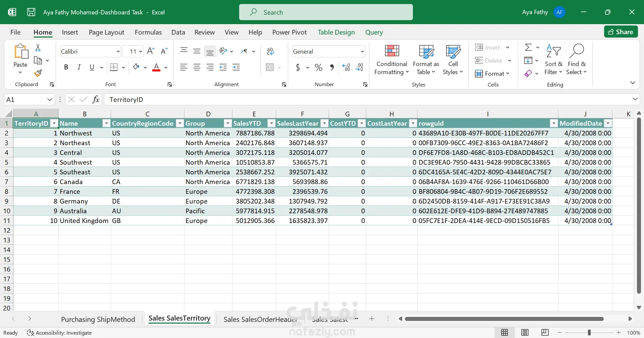
Task: Click the AutoSum sigma icon
Action: click(528, 47)
